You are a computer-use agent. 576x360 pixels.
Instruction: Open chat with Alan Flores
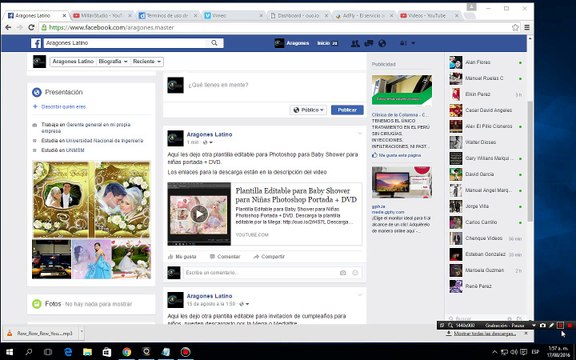486,62
